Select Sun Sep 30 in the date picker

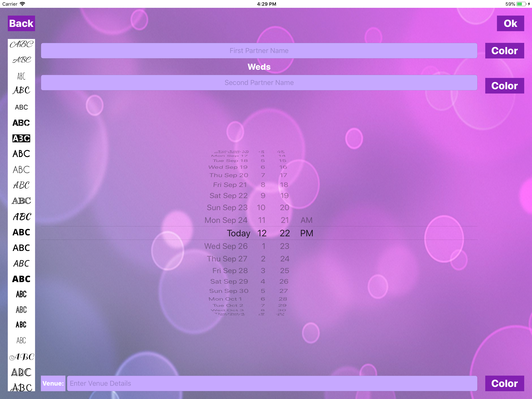click(x=229, y=291)
